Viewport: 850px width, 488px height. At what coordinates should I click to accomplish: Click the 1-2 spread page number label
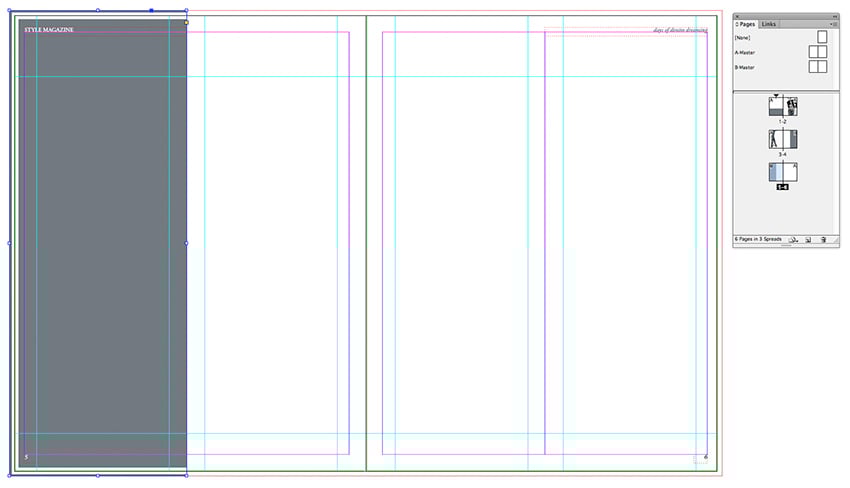782,121
